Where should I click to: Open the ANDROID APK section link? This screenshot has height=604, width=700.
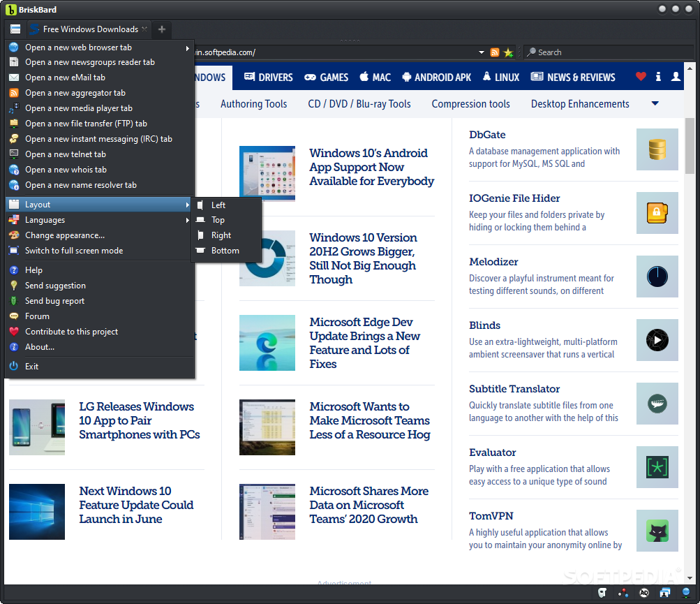coord(437,78)
